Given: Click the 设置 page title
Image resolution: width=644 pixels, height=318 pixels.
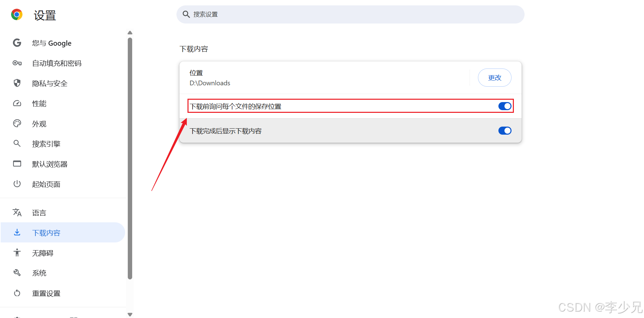Looking at the screenshot, I should point(45,15).
